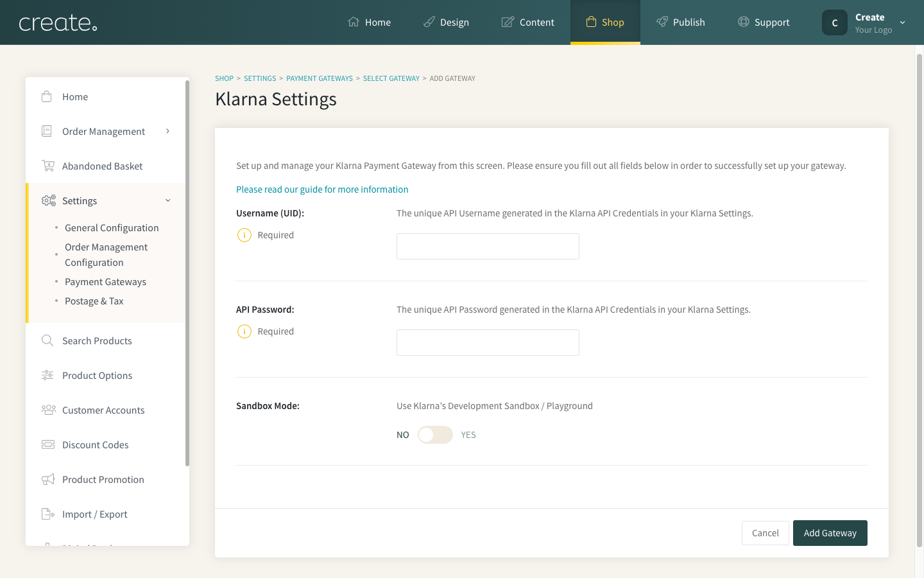Screen dimensions: 924x578
Task: Expand the Order Management submenu chevron
Action: point(168,131)
